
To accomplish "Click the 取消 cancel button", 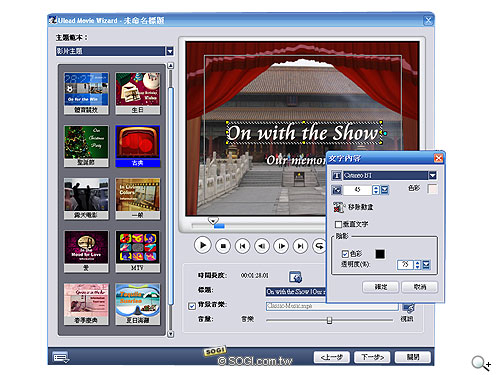I will [x=419, y=287].
